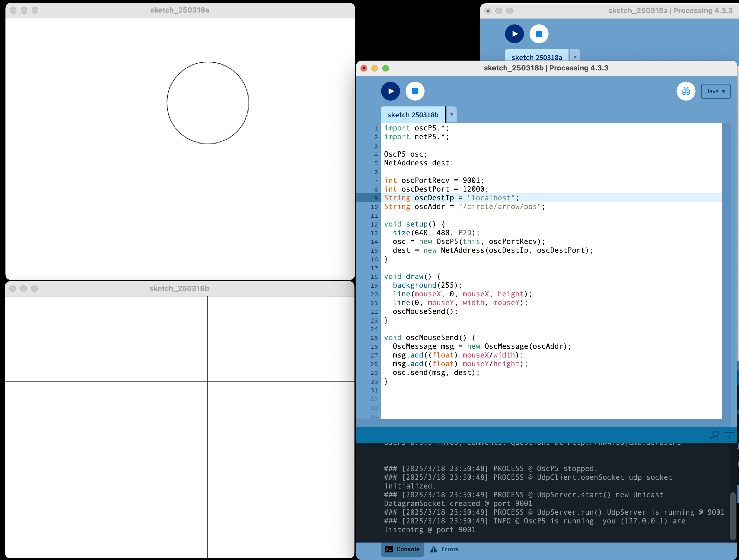
Task: Run the sketch_250318b sketch with Play button
Action: pyautogui.click(x=390, y=91)
